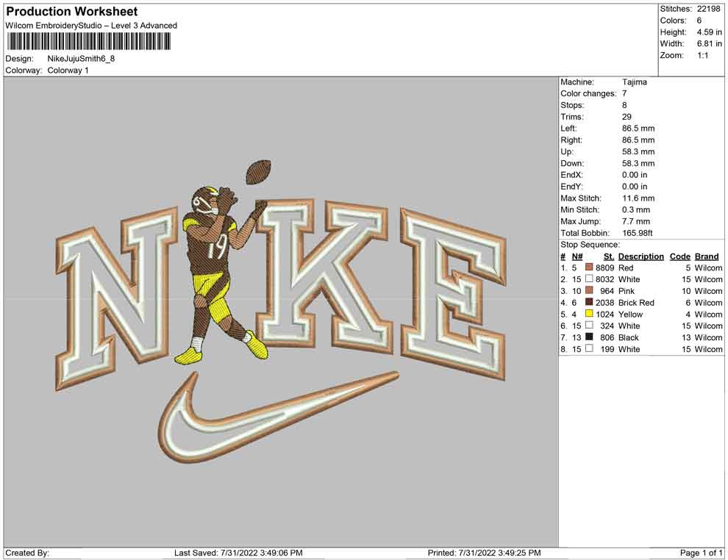Click the Max Stitch value '11.6 mm'
Viewport: 728px width, 560px height.
(638, 198)
